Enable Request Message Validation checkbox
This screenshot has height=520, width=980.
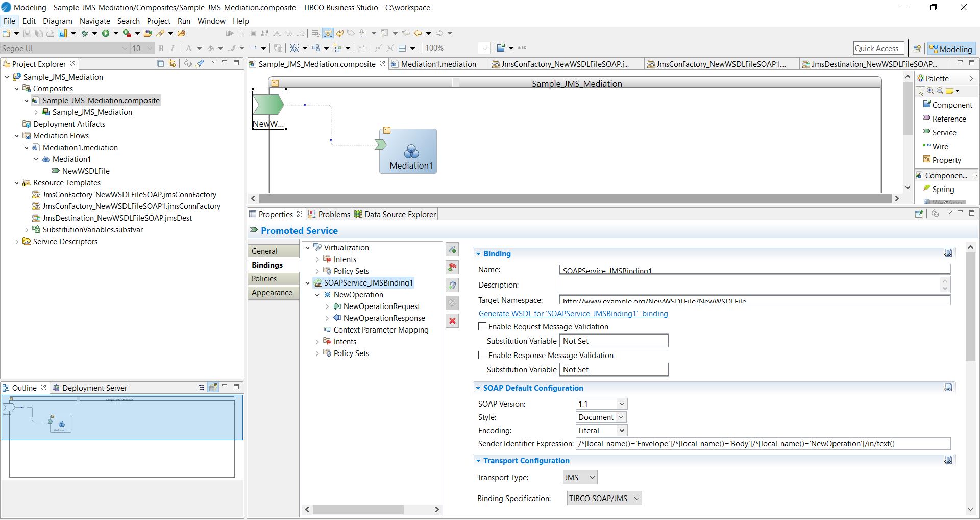(x=482, y=326)
